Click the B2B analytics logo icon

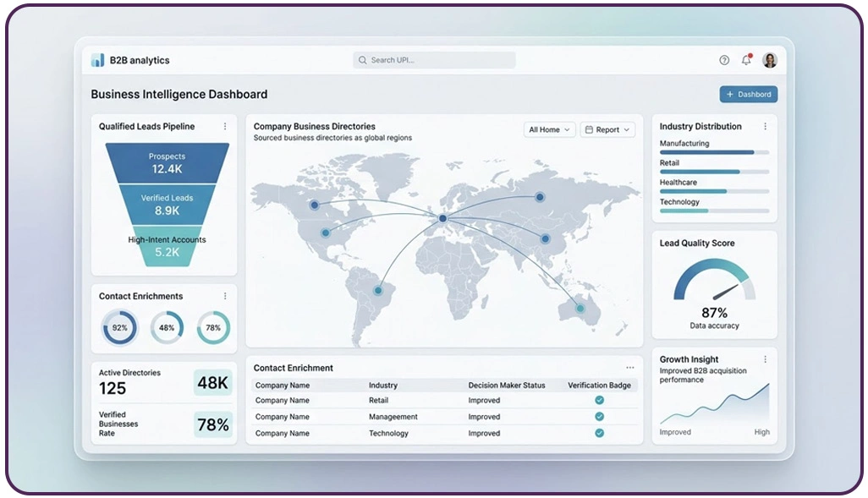click(97, 60)
